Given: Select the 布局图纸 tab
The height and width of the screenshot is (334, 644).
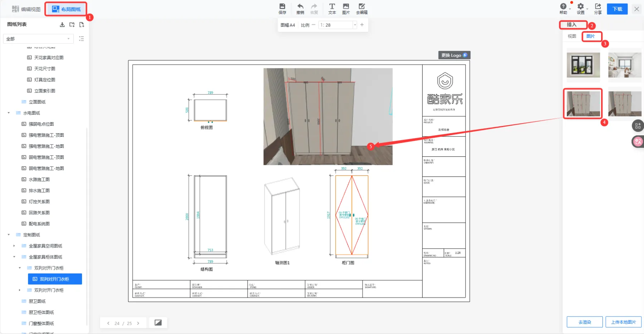Looking at the screenshot, I should point(66,9).
